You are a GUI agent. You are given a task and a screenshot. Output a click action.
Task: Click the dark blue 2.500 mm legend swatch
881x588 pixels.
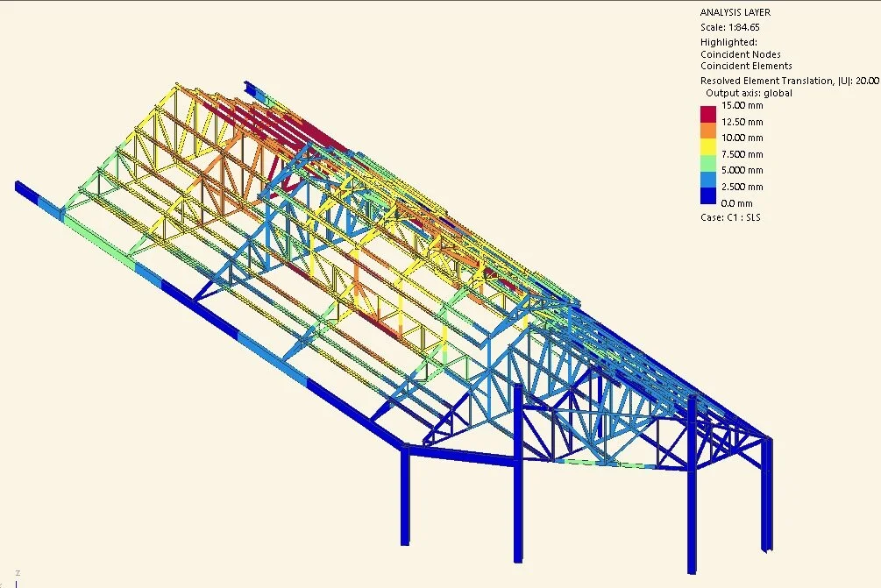(x=708, y=195)
